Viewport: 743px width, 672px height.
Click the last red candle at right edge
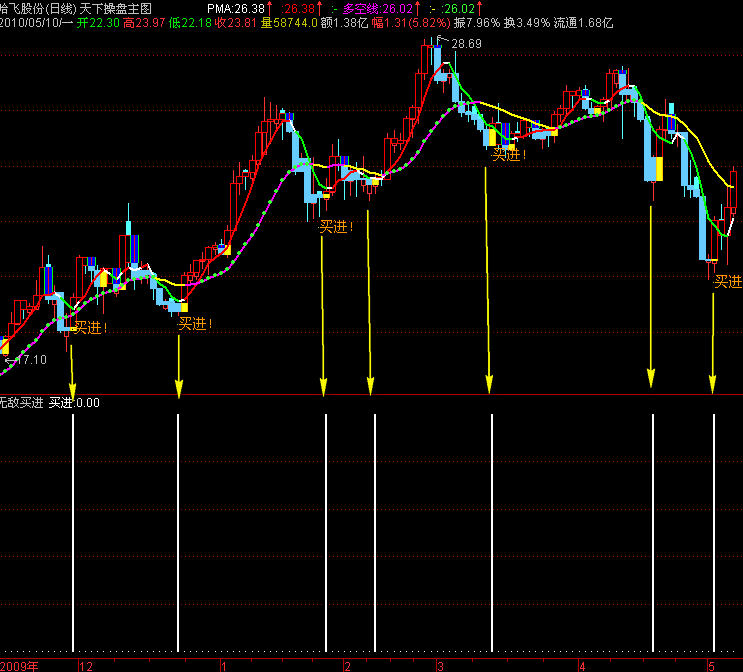pyautogui.click(x=734, y=192)
